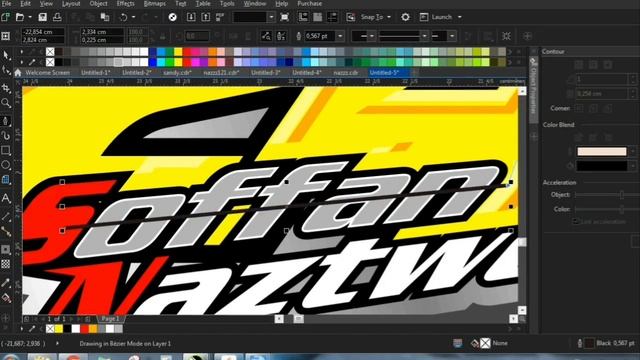Select the Connector tool
Screen dimensions: 640x360
point(6,231)
